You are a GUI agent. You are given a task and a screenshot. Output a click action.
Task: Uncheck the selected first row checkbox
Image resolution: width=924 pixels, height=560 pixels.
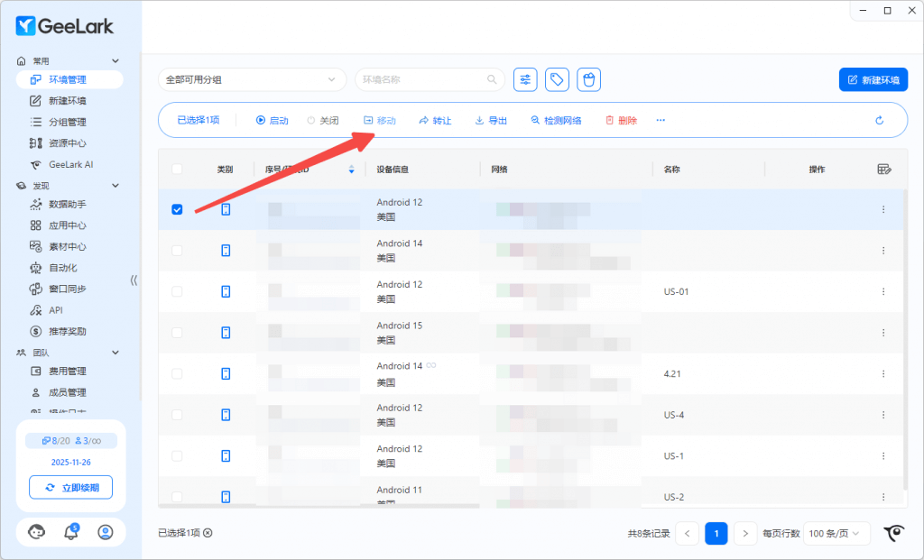pos(177,209)
